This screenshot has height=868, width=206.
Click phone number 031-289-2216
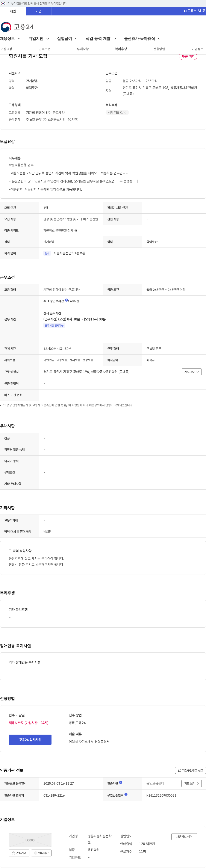click(x=54, y=795)
